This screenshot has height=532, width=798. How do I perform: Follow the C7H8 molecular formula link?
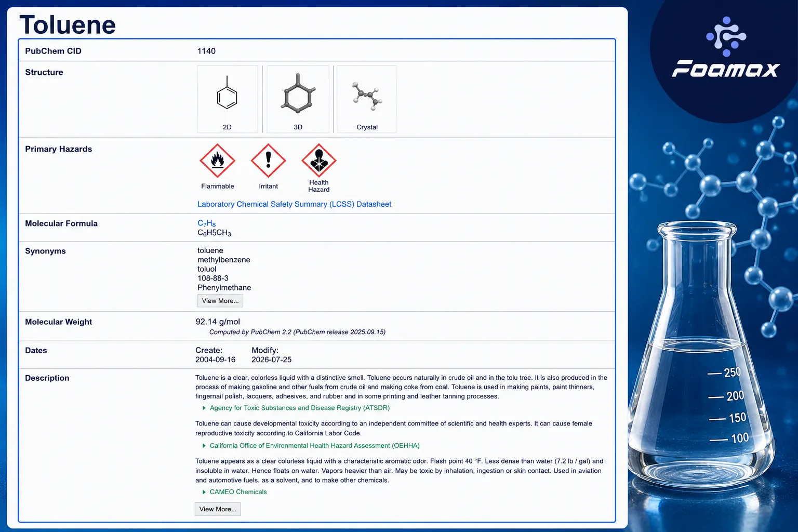coord(207,223)
